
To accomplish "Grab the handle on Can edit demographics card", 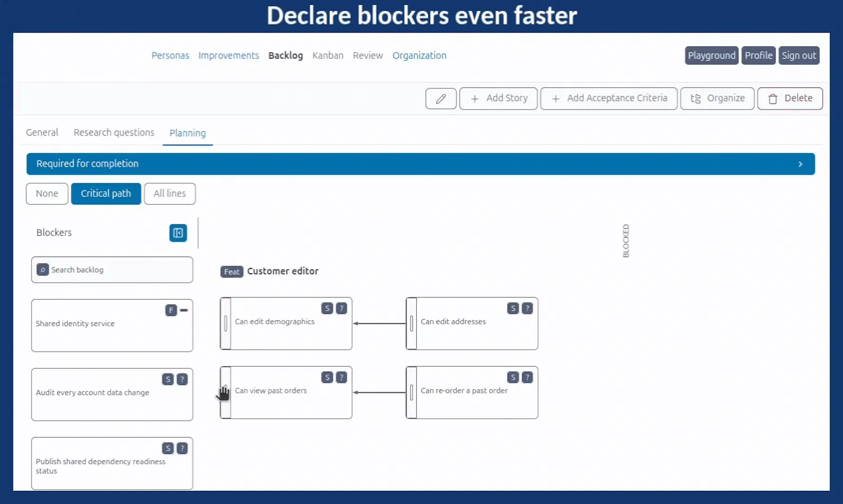I will [226, 323].
